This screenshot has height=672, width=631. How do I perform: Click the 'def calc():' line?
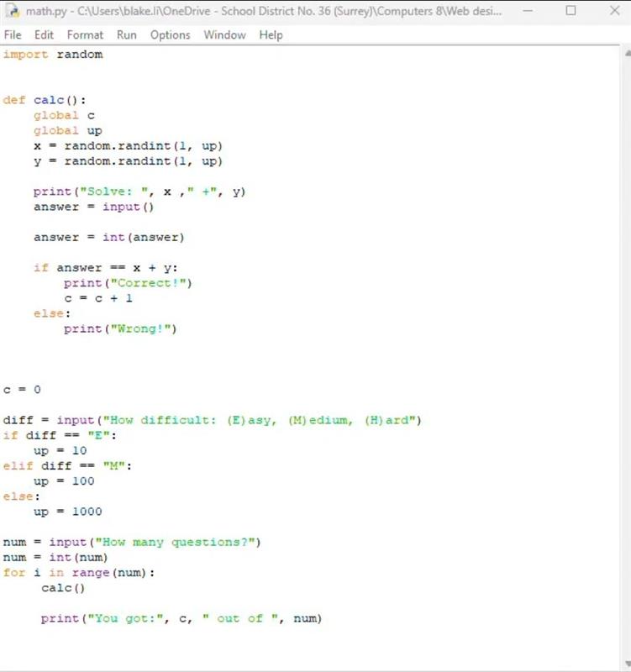(45, 100)
